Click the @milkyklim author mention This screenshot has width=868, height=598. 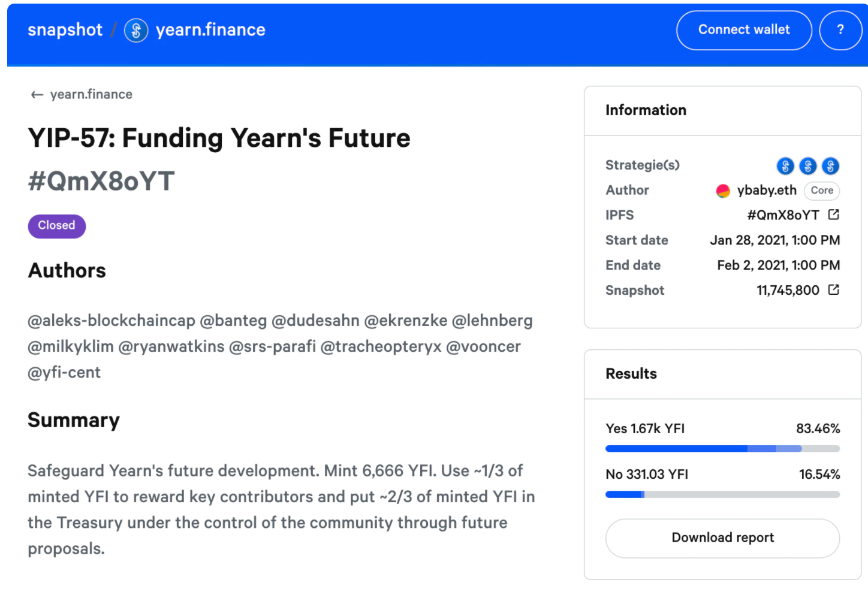click(71, 346)
